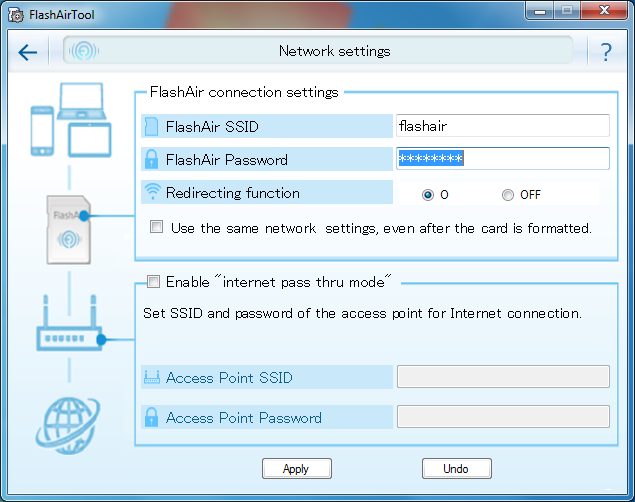This screenshot has width=635, height=502.
Task: Click the Access Point SSID field
Action: [502, 376]
